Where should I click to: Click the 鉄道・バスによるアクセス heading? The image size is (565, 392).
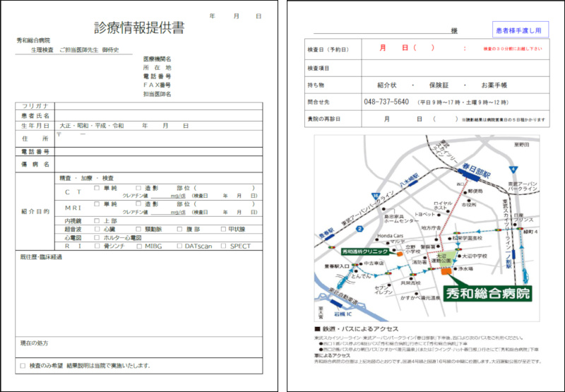(360, 329)
